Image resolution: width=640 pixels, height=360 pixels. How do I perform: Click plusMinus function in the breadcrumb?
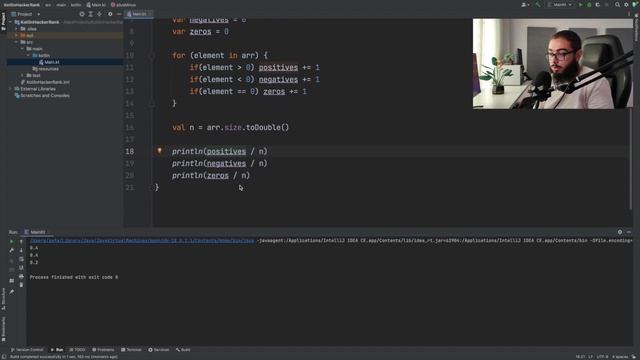[x=124, y=5]
